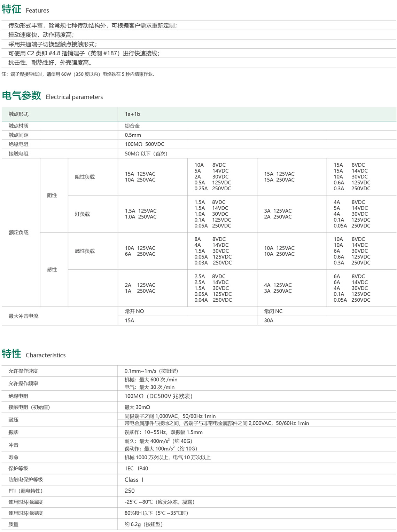Select the IEC IP40 protection rating
Viewport: 397px width, 532px height.
[137, 468]
